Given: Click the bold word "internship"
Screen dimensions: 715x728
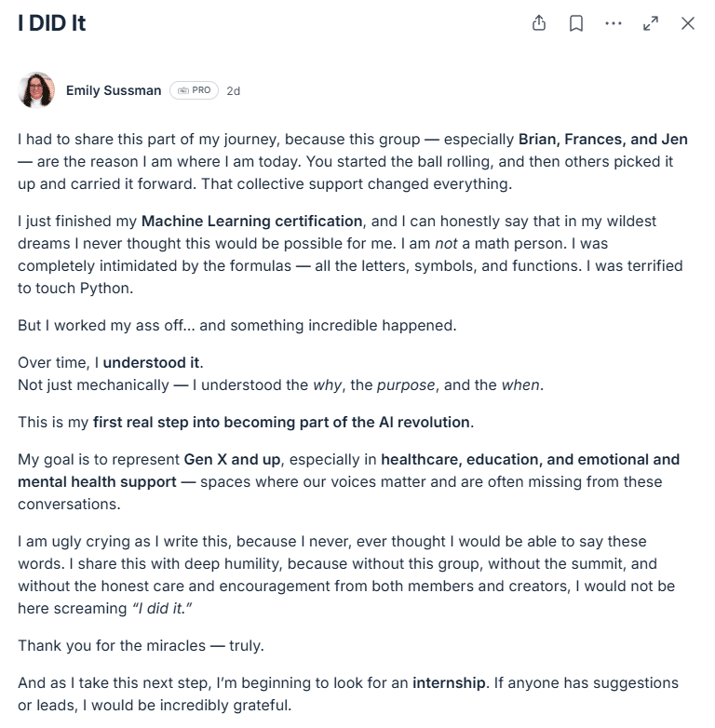Looking at the screenshot, I should (x=450, y=683).
